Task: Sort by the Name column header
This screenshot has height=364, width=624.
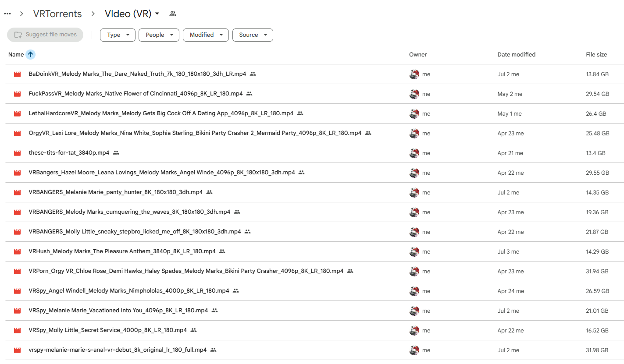Action: click(x=16, y=55)
